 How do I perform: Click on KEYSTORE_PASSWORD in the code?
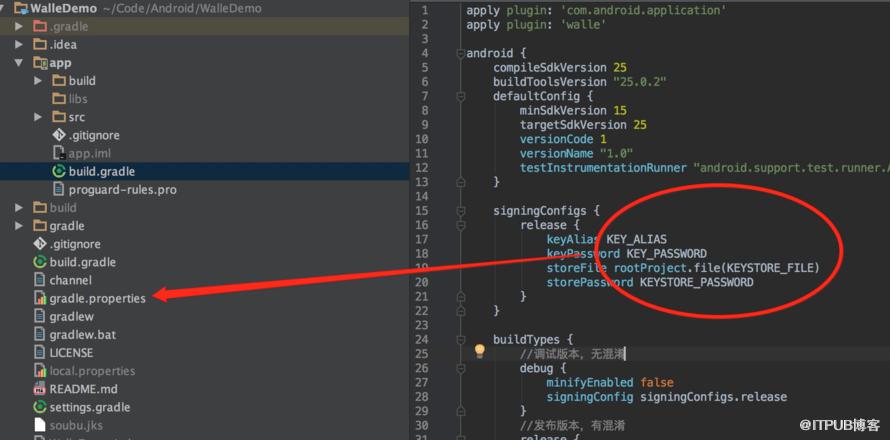point(697,282)
